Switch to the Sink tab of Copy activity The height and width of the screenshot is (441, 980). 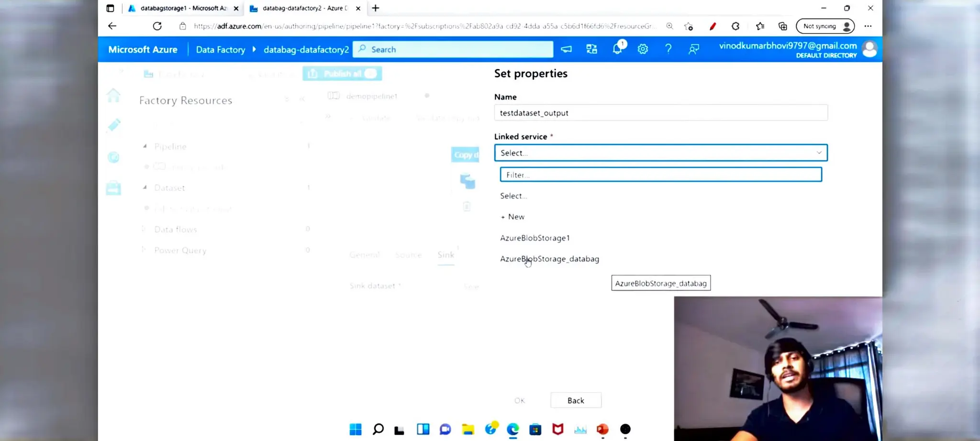point(445,255)
